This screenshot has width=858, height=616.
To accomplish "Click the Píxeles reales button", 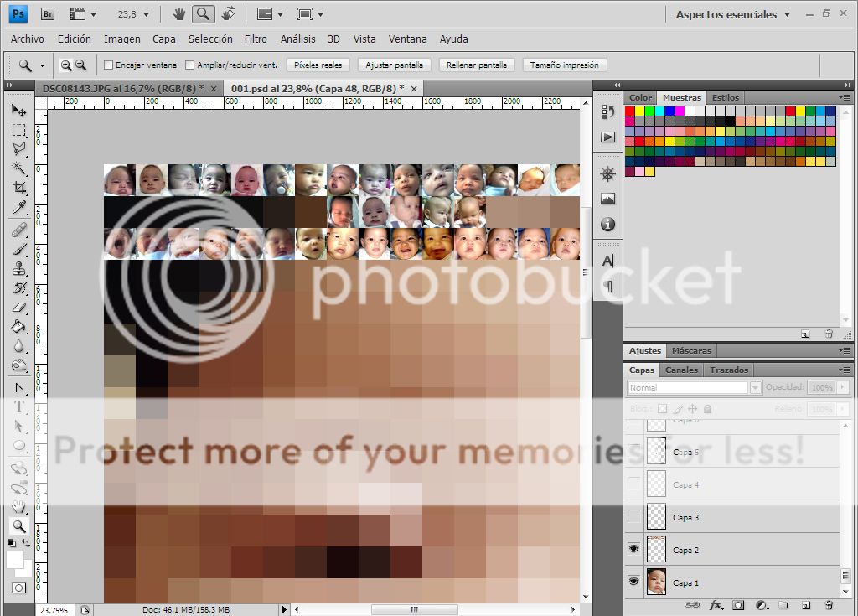I will click(x=318, y=65).
